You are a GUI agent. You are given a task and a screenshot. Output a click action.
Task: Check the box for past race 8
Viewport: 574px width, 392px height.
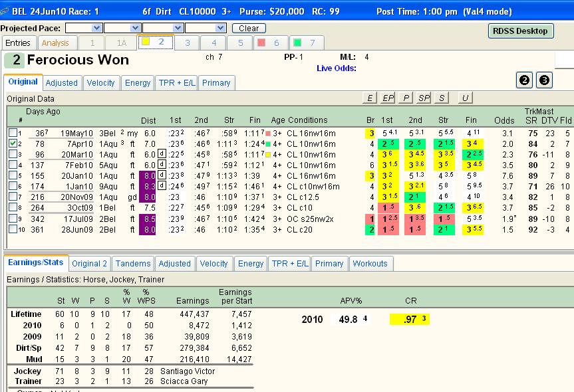tap(13, 207)
